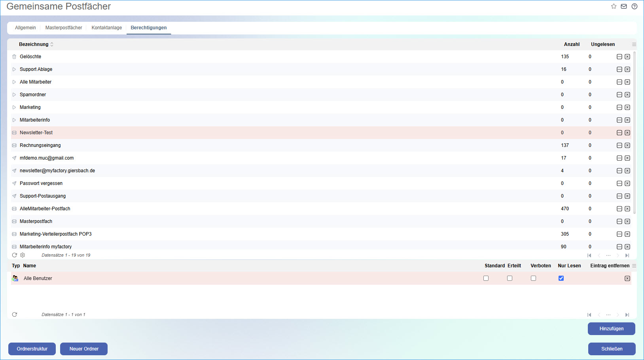Toggle Verboten checkbox for Alle Benutzer
The width and height of the screenshot is (644, 360).
point(533,278)
